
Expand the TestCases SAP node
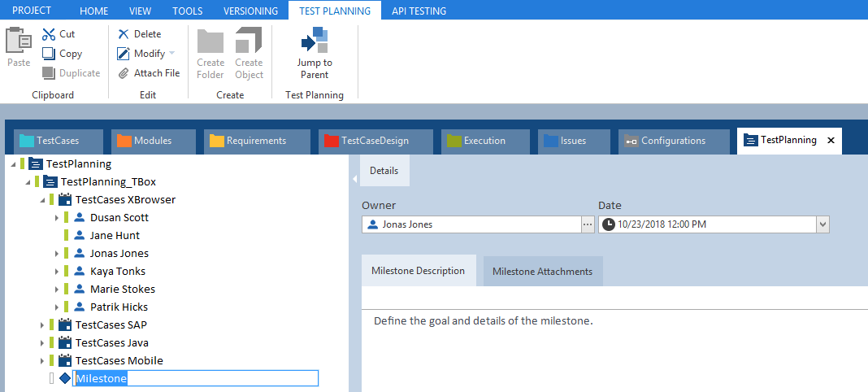pyautogui.click(x=42, y=324)
